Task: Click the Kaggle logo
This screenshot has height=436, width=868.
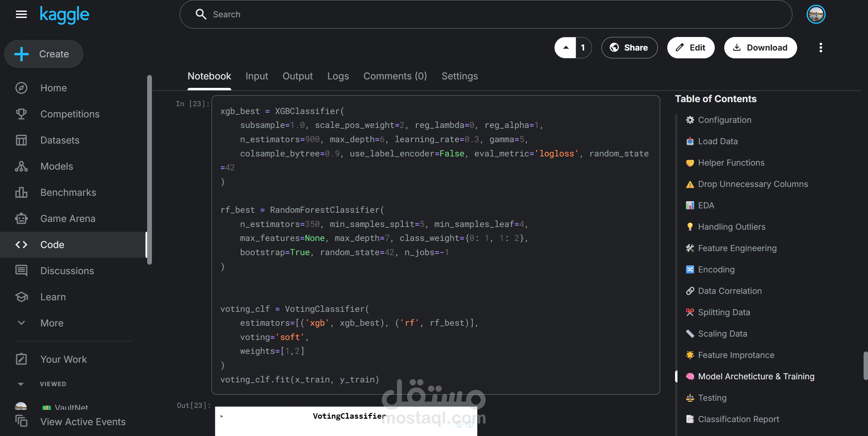Action: [64, 15]
